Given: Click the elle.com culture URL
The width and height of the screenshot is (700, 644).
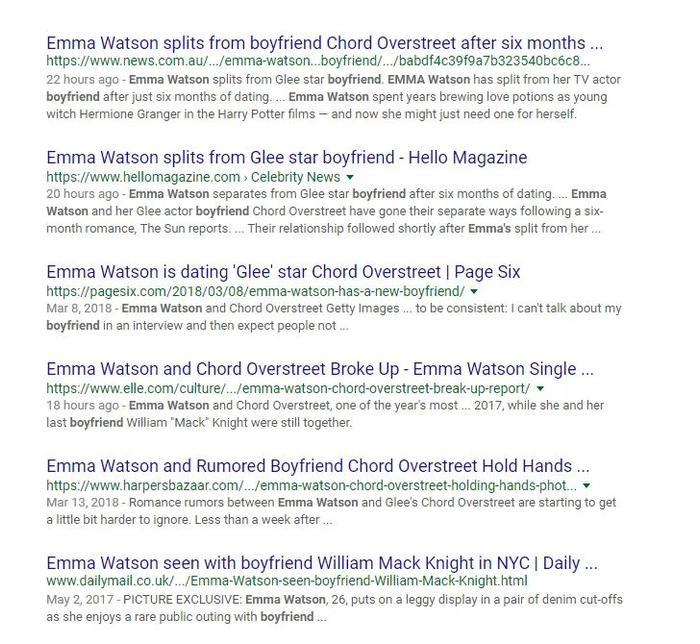Looking at the screenshot, I should point(288,388).
